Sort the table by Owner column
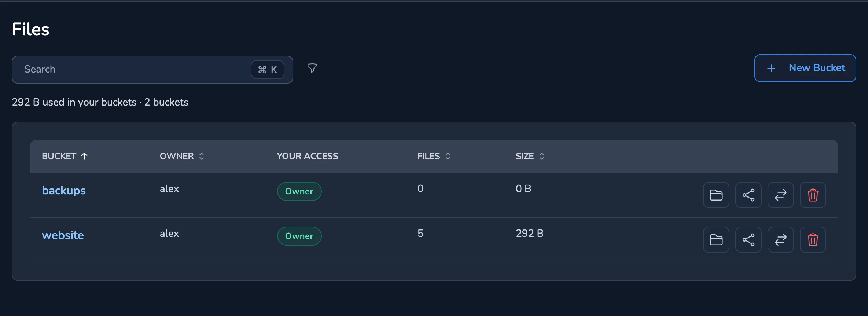868x316 pixels. (182, 156)
